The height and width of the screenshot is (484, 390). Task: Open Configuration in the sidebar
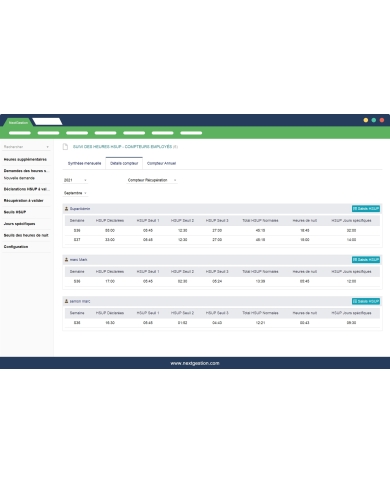pyautogui.click(x=16, y=247)
